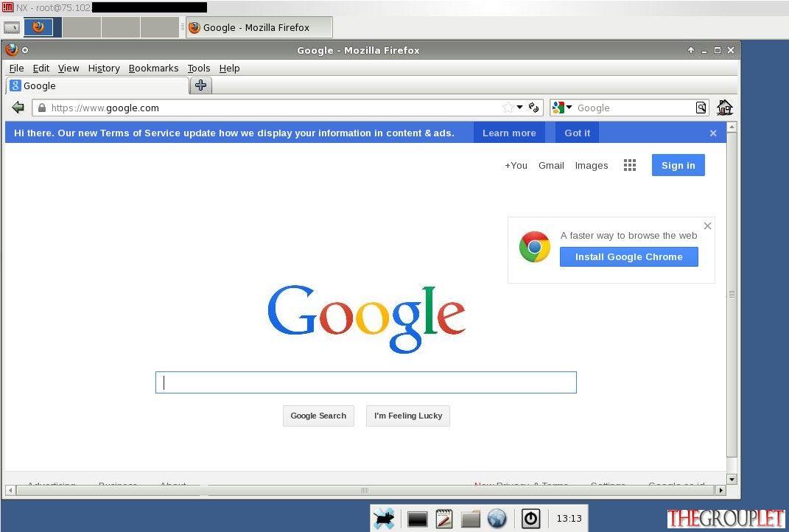Click the Got it button
The image size is (789, 532).
pos(577,133)
